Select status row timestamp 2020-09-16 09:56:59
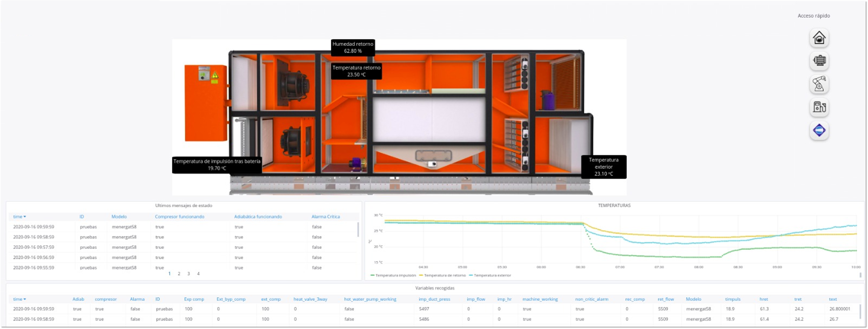 click(33, 257)
